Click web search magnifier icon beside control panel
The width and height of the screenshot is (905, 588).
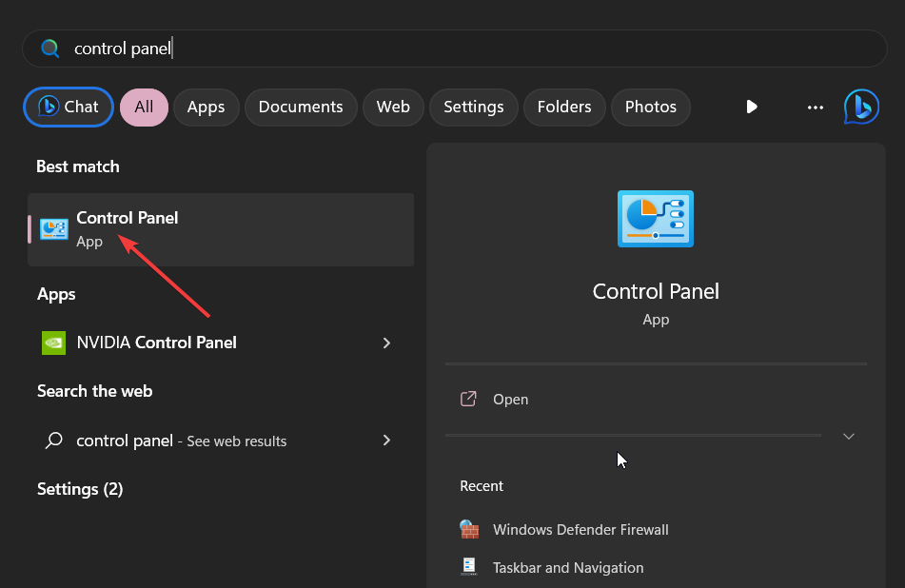(x=53, y=441)
